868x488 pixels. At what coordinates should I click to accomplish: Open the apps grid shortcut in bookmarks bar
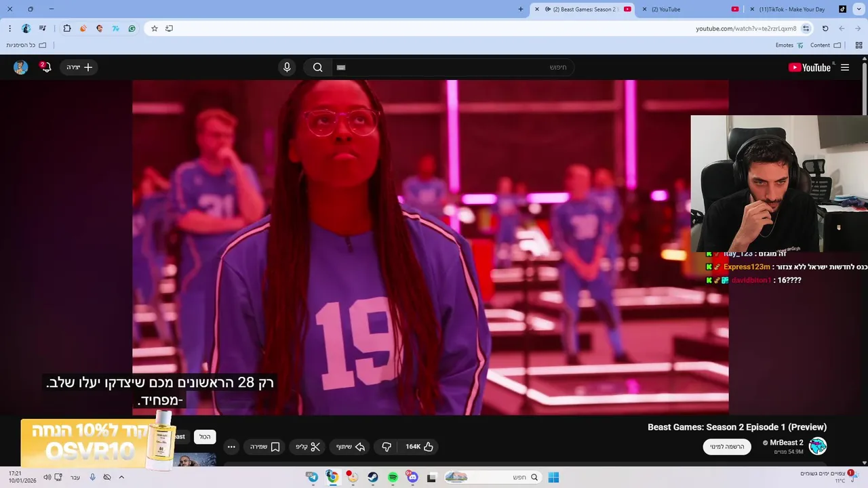(859, 45)
